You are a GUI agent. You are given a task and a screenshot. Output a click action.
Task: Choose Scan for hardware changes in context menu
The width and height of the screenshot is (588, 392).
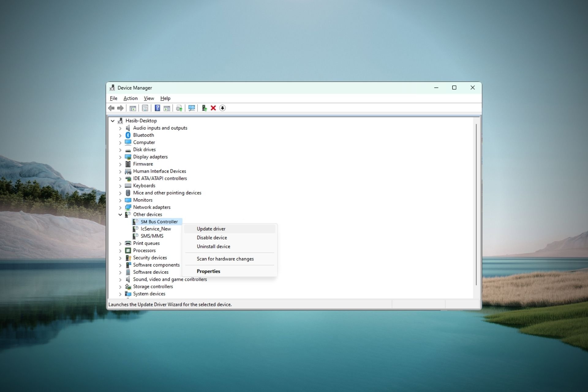coord(230,259)
